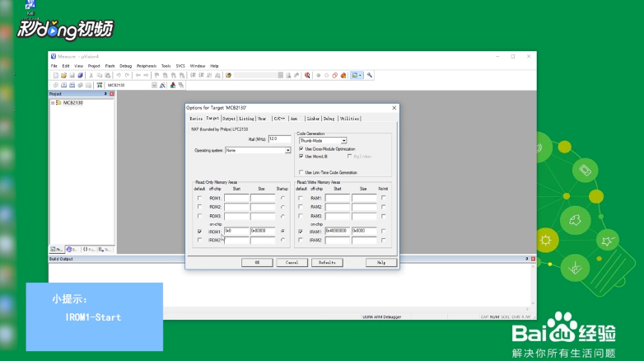Screen dimensions: 644x361
Task: Click the Build target icon
Action: (x=63, y=85)
